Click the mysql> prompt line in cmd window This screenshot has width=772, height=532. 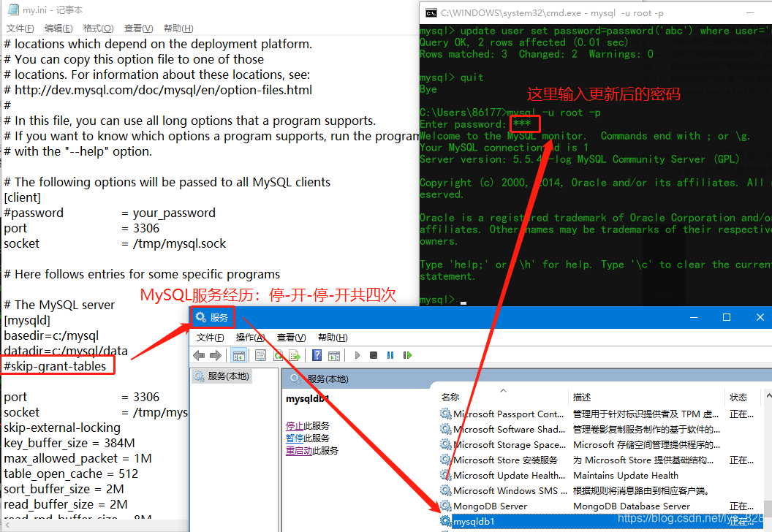tap(442, 300)
